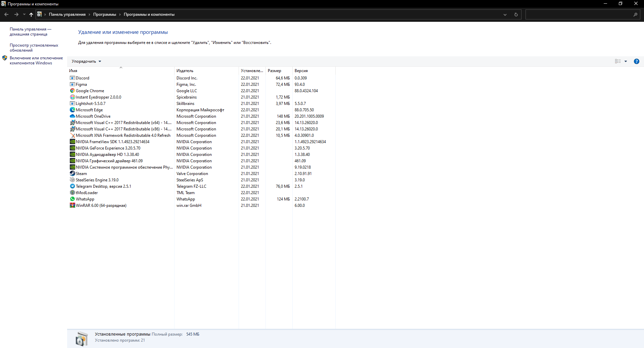This screenshot has height=348, width=644.
Task: Sort by the Установлено column header
Action: tap(252, 71)
